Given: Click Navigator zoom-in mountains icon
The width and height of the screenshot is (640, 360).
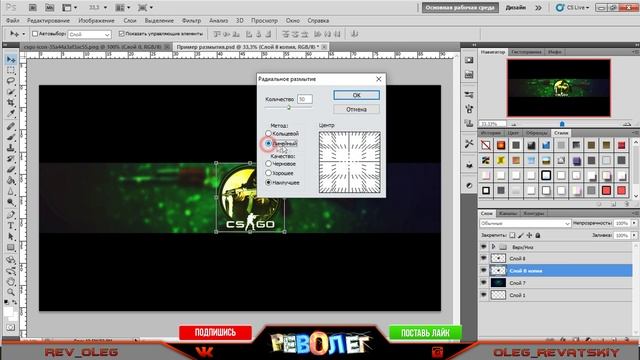Looking at the screenshot, I should pyautogui.click(x=627, y=124).
